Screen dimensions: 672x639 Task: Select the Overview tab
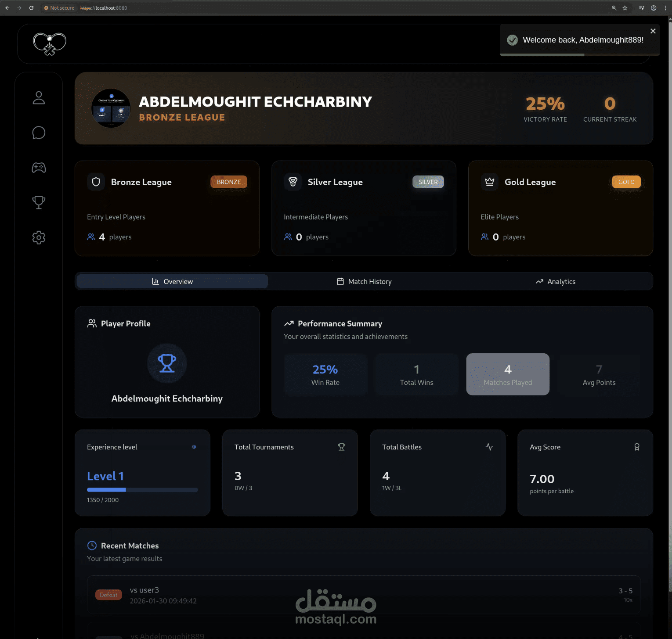pos(172,281)
